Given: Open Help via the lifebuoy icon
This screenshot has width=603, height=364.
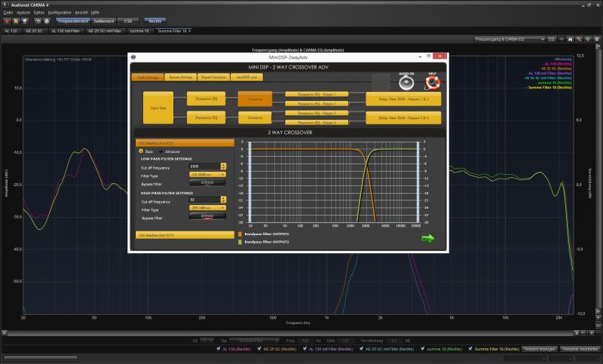Looking at the screenshot, I should [x=432, y=82].
